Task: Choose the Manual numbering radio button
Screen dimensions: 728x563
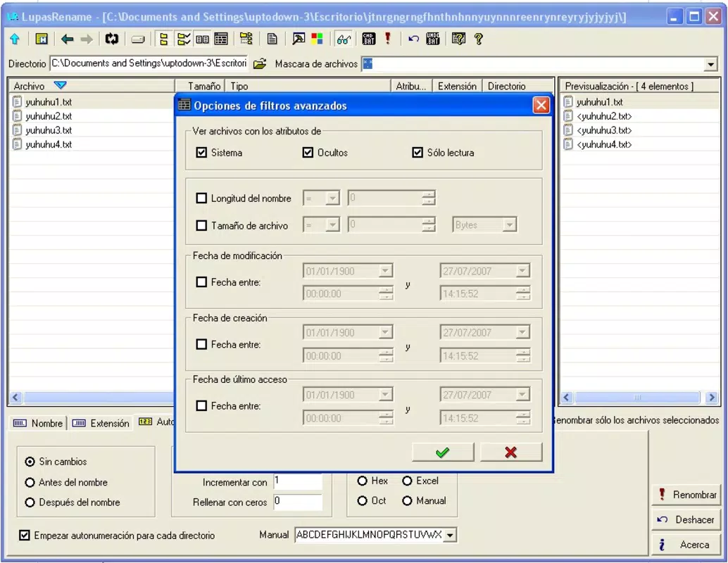Action: click(407, 501)
